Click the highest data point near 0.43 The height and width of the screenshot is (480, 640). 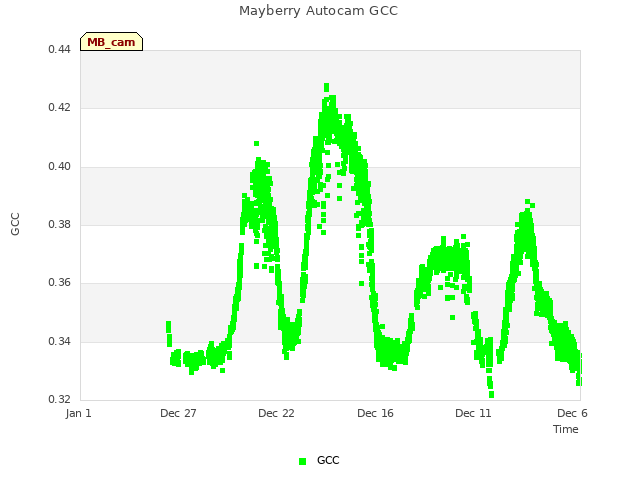coord(327,87)
